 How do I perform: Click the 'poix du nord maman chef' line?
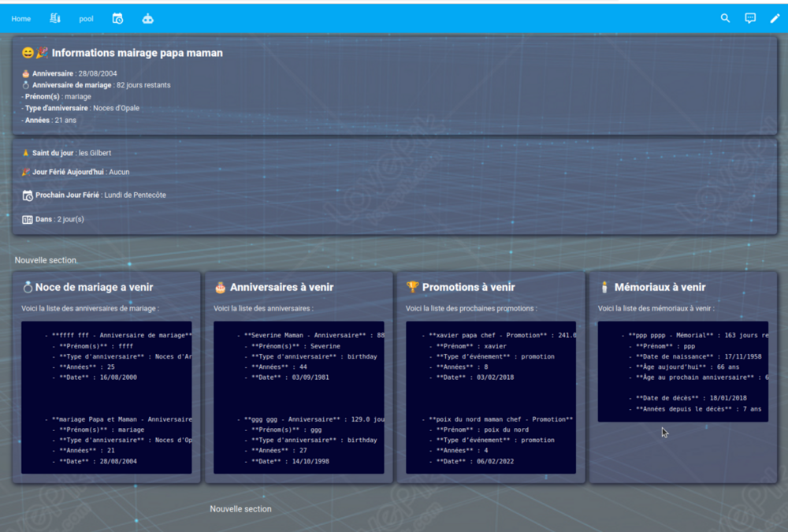(497, 419)
